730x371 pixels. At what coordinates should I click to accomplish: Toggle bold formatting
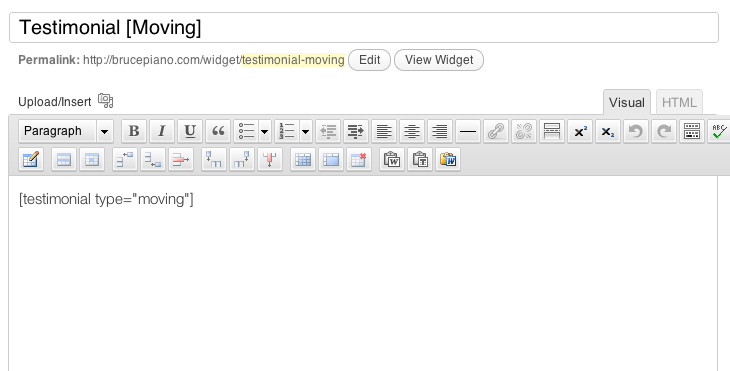[x=134, y=131]
